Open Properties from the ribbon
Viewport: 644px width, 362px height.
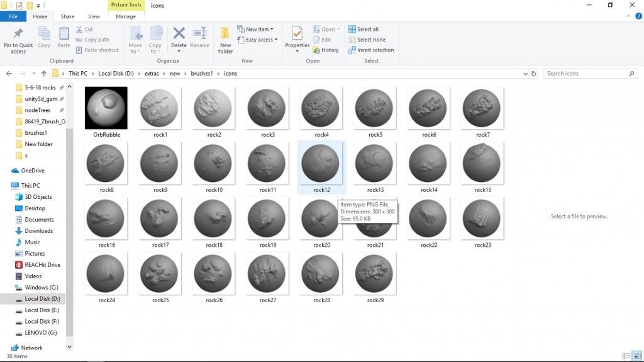(297, 34)
